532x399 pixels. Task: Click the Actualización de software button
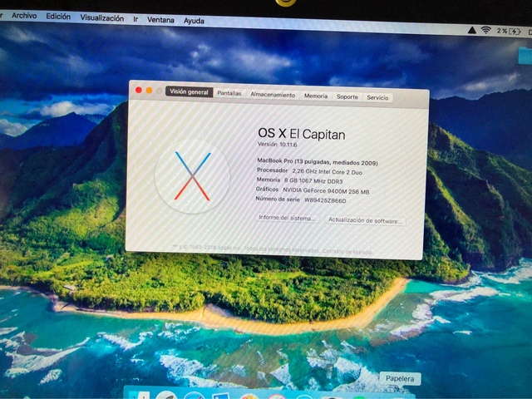pos(365,221)
